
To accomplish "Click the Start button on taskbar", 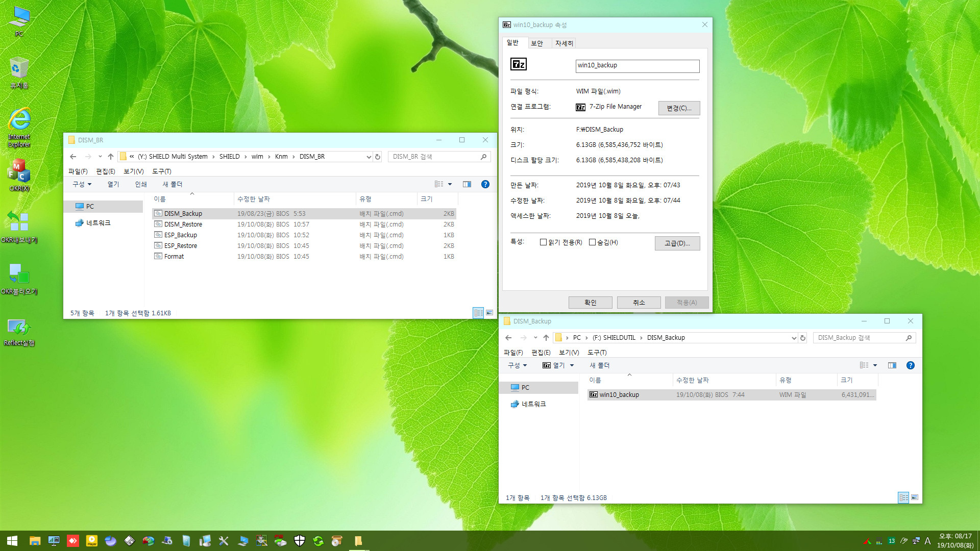I will coord(12,541).
